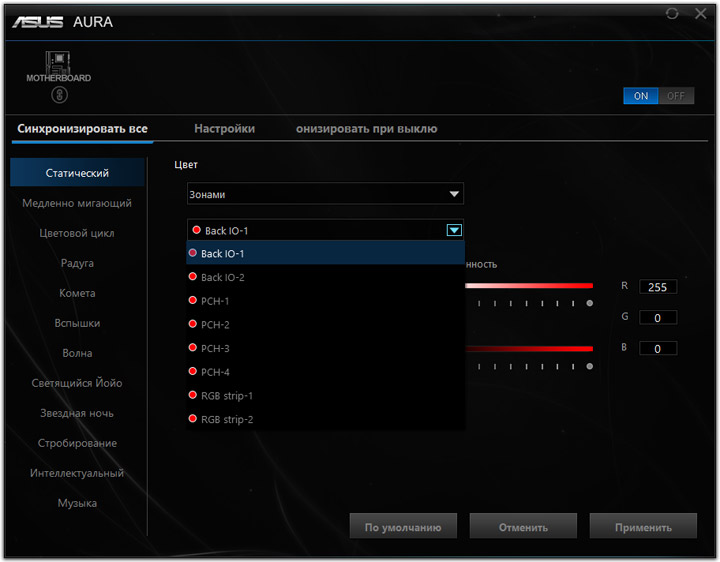
Task: Open the Зонами color mode dropdown
Action: [x=325, y=194]
